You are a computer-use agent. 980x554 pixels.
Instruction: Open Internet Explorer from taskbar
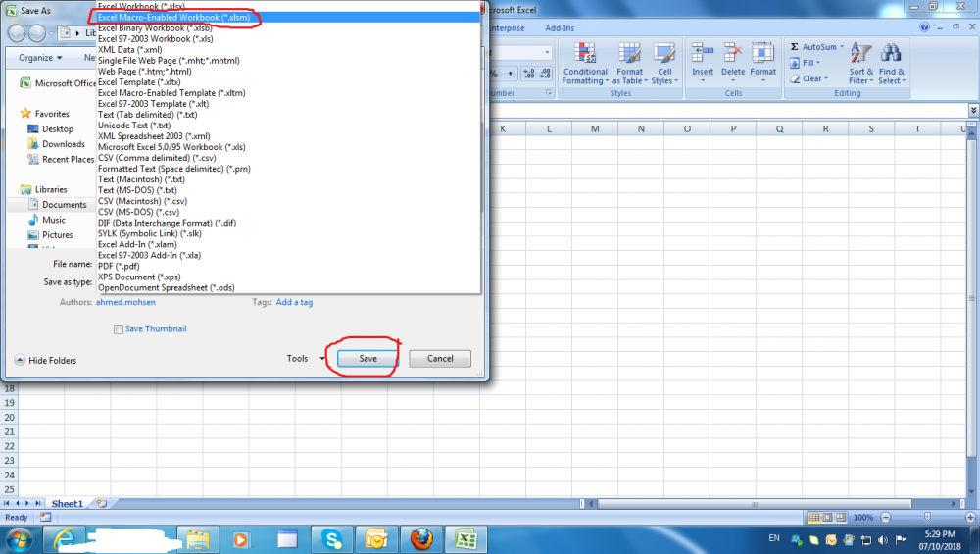click(x=65, y=539)
